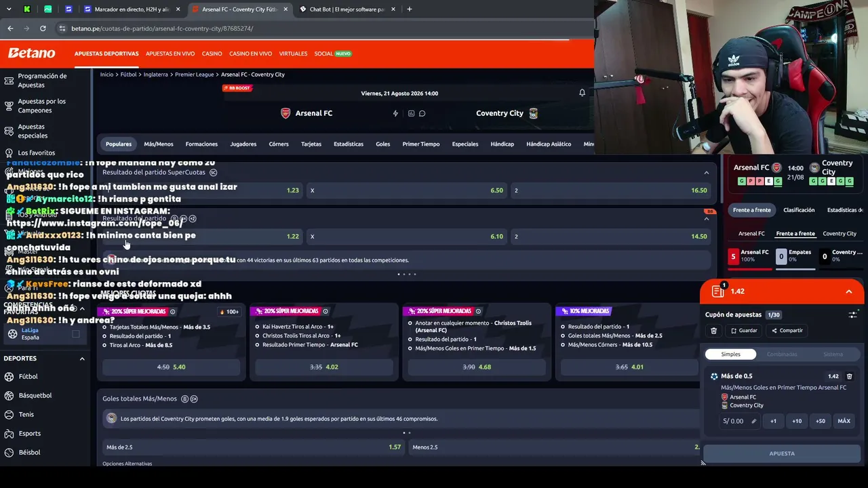Viewport: 868px width, 488px height.
Task: Click the Béisbol icon in sidebar
Action: click(x=9, y=452)
